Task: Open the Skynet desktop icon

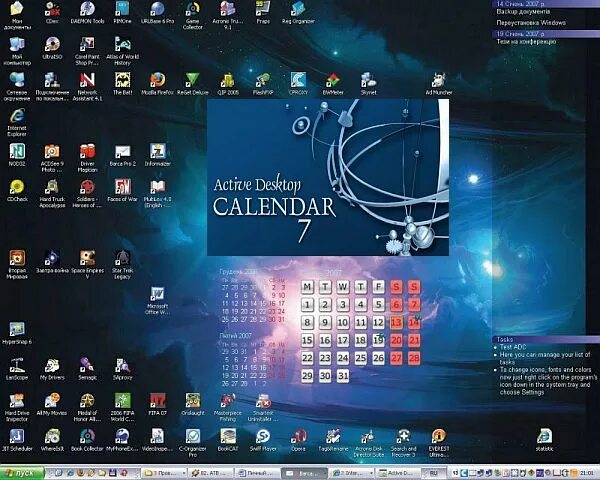Action: tap(368, 84)
